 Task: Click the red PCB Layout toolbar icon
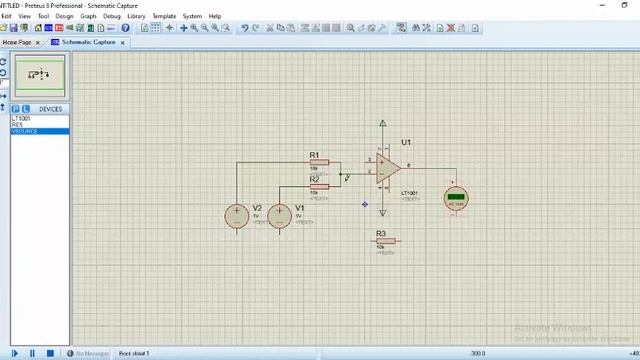(x=59, y=28)
